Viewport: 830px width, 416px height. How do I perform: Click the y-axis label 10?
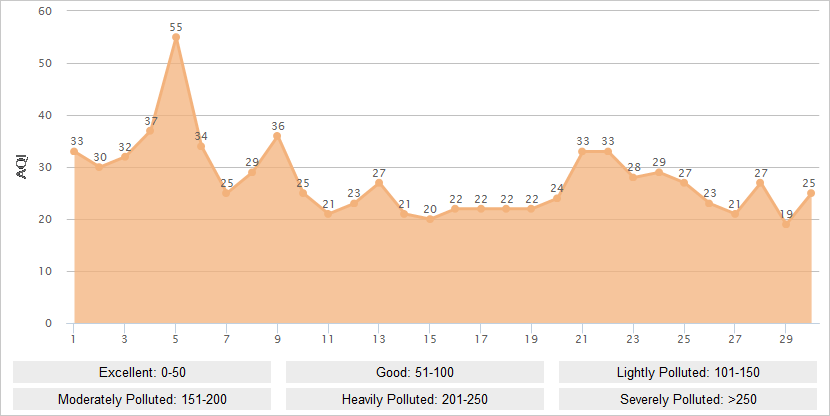[46, 271]
